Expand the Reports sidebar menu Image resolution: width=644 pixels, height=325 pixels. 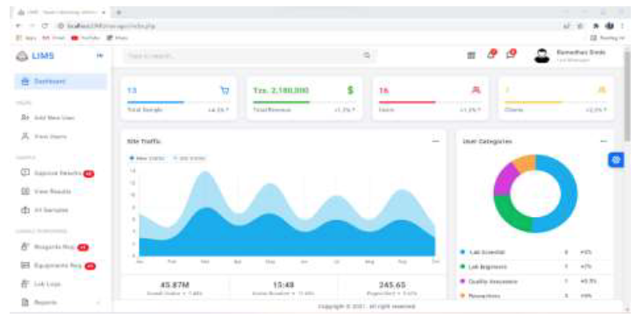(x=61, y=302)
